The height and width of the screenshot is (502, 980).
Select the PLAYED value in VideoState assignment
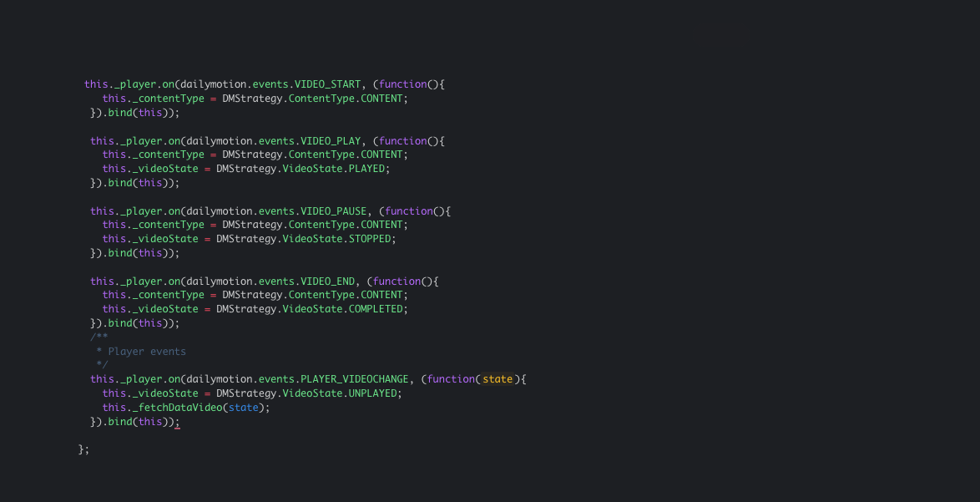(x=367, y=169)
